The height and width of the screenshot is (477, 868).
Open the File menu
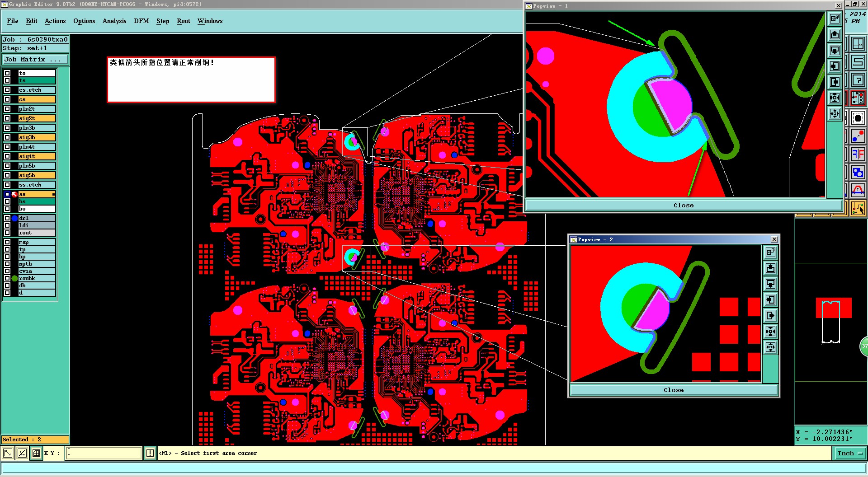pos(13,21)
